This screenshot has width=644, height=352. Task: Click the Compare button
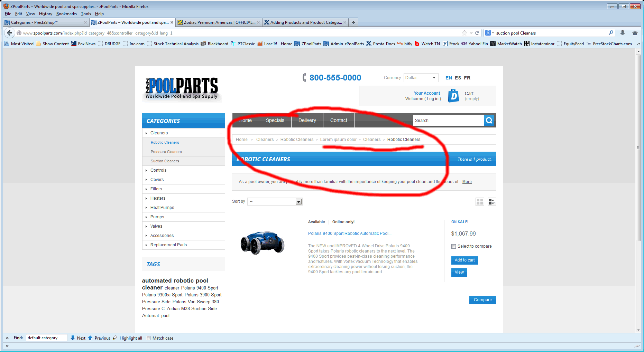483,300
